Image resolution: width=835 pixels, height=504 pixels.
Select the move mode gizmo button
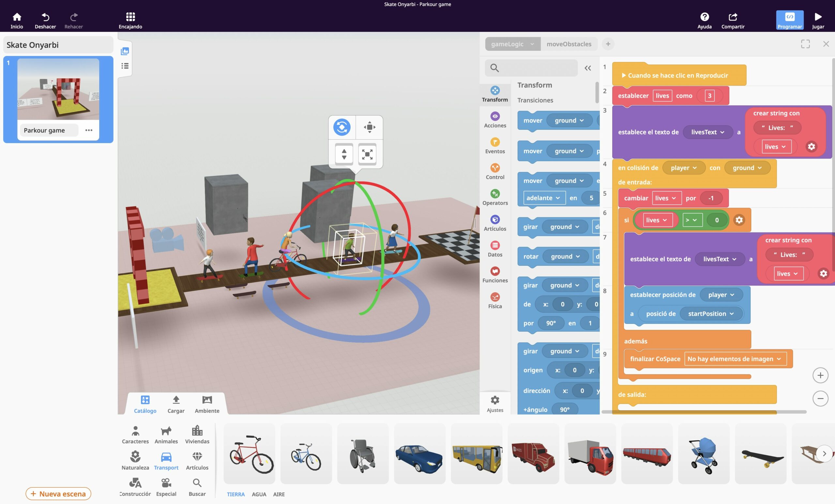[x=369, y=127]
